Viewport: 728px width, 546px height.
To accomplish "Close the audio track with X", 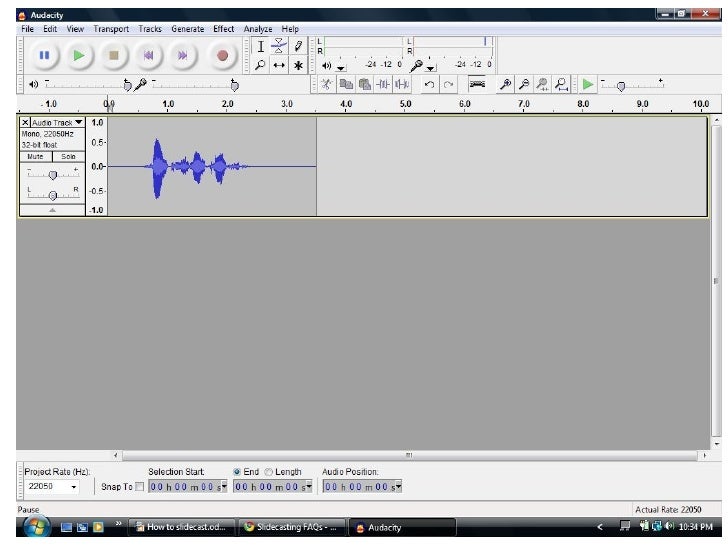I will point(25,122).
